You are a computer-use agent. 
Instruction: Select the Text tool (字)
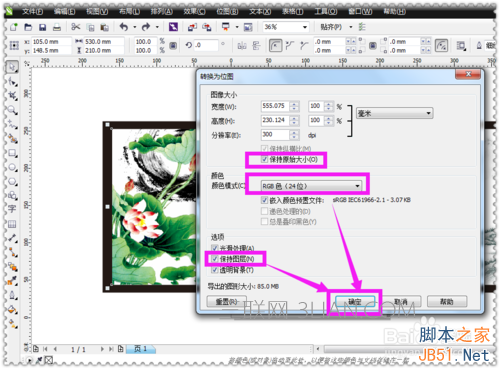tap(12, 209)
